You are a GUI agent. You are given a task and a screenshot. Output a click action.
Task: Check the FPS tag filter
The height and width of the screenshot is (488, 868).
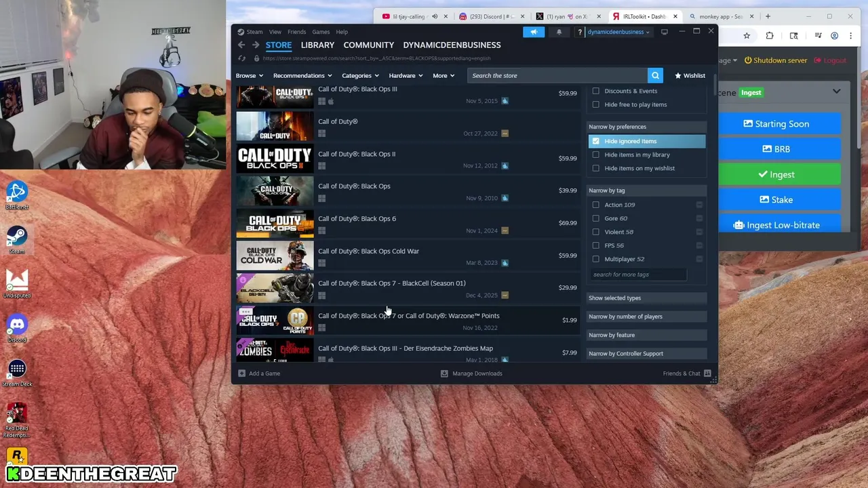tap(596, 245)
